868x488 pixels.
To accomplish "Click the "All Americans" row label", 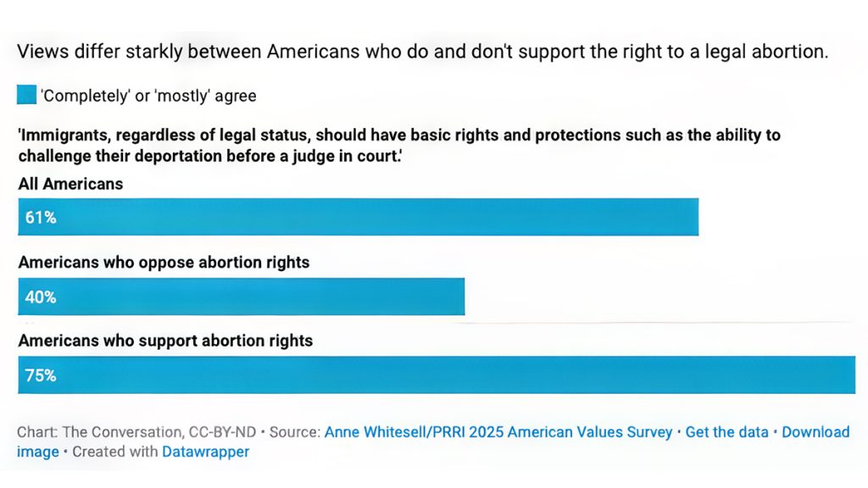I will pos(70,184).
